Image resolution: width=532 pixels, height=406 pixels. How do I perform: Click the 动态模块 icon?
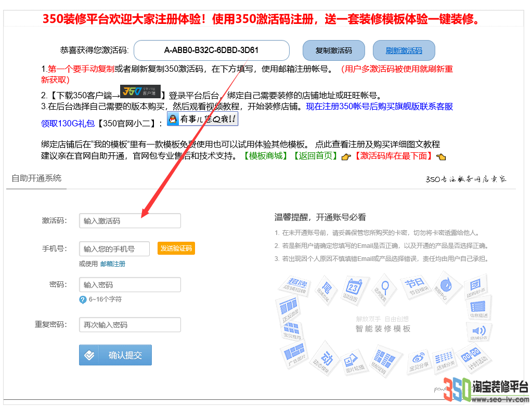(x=323, y=359)
